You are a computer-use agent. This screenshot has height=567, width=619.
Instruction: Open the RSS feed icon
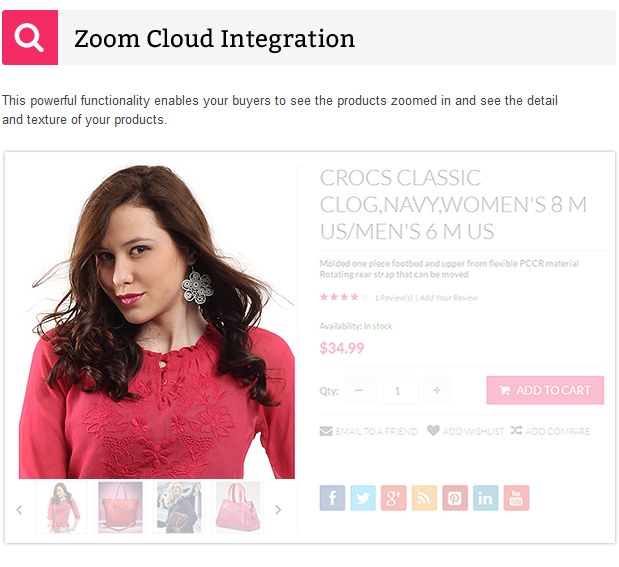[x=424, y=498]
